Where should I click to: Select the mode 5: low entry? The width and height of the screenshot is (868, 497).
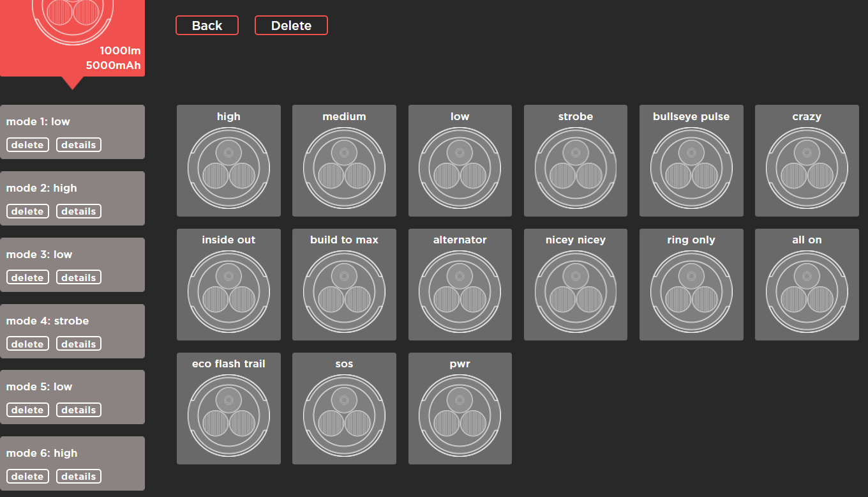[72, 387]
